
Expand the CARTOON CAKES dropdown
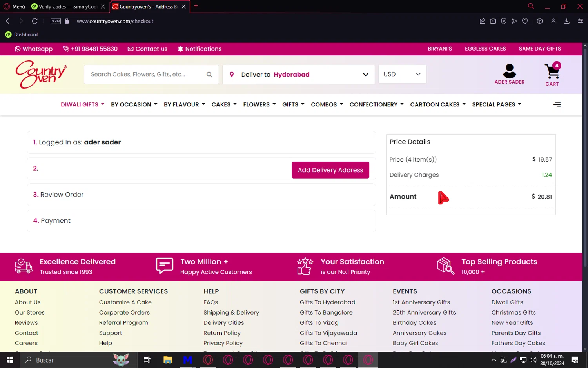(438, 104)
